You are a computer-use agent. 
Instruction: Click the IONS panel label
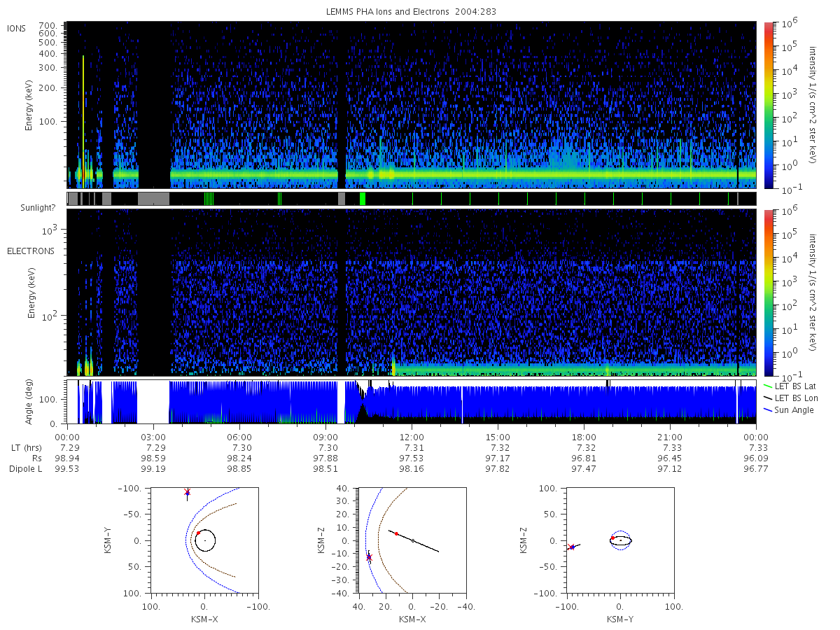click(16, 28)
